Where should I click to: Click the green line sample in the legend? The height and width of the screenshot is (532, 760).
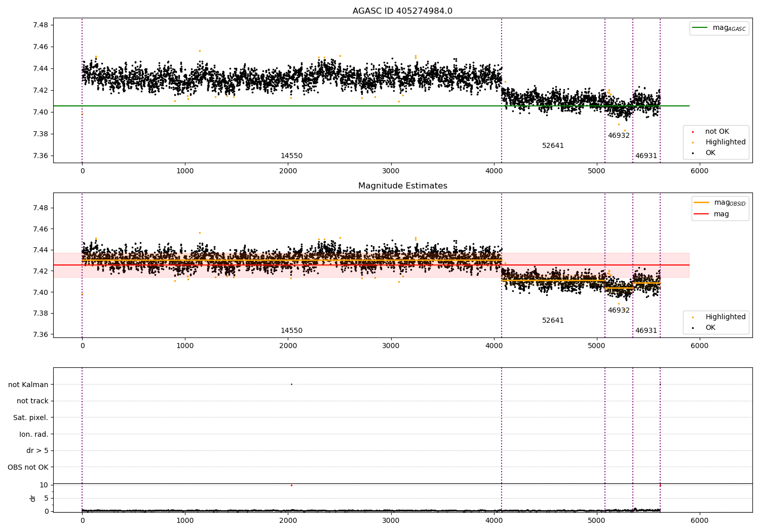point(701,28)
